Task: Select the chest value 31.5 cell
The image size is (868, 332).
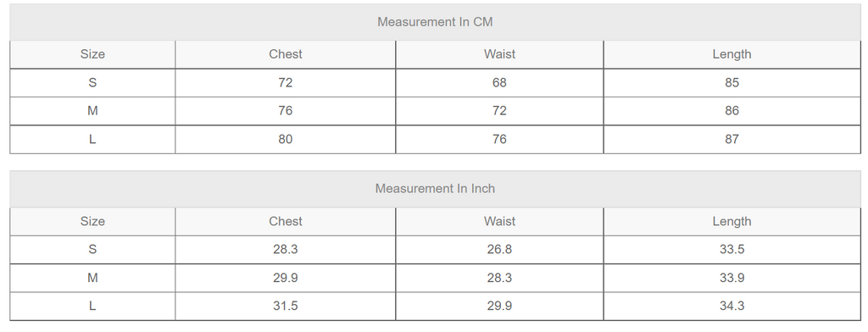Action: point(285,306)
